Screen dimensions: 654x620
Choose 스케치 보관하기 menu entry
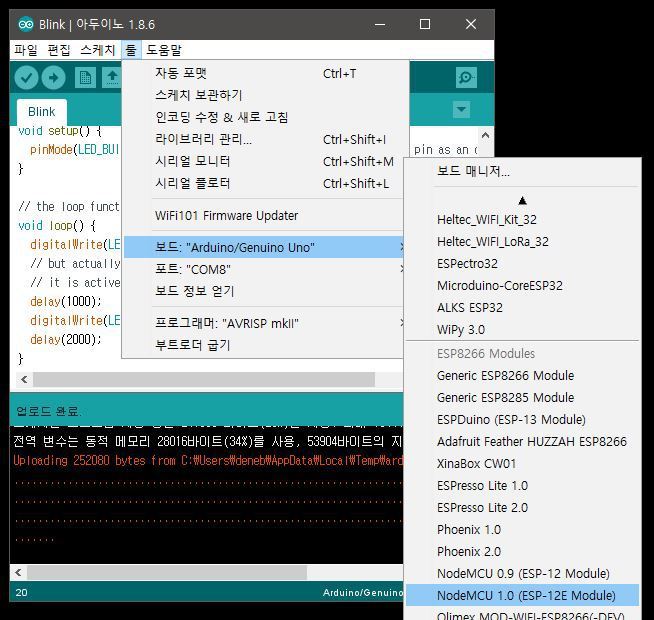click(264, 95)
